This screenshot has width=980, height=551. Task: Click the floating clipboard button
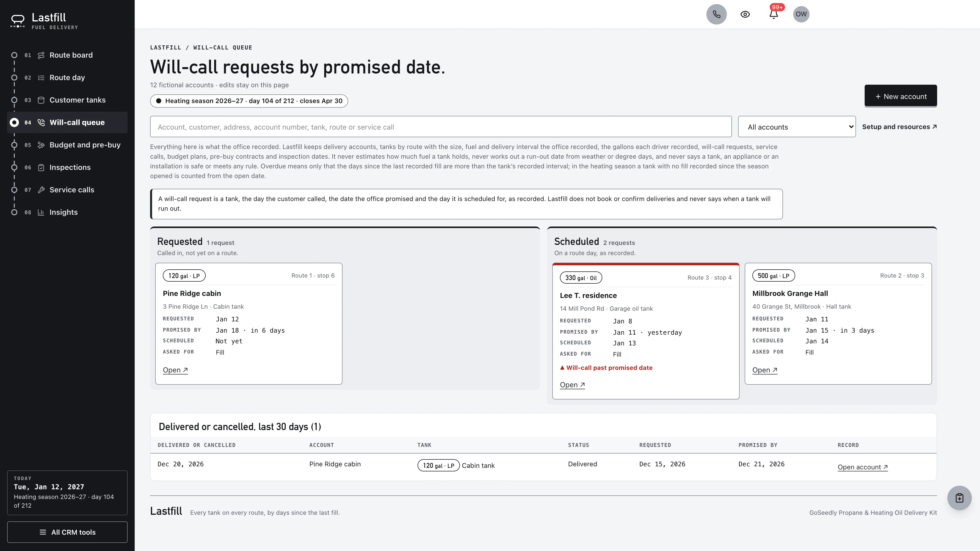pyautogui.click(x=959, y=498)
